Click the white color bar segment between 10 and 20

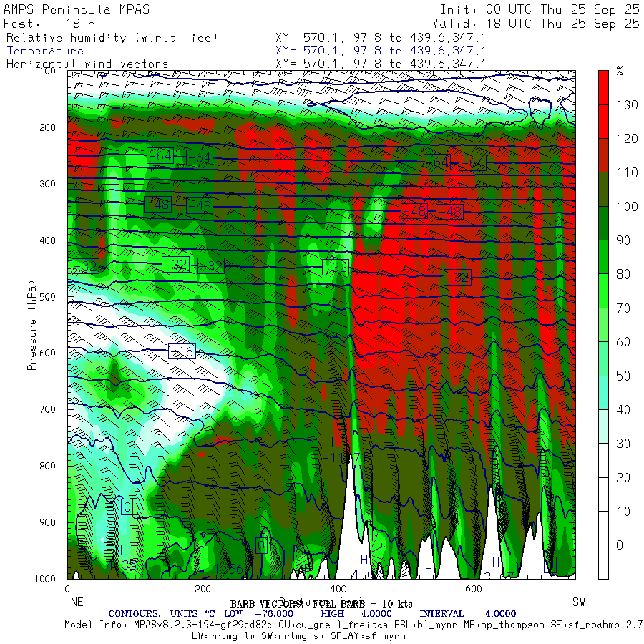coord(603,494)
